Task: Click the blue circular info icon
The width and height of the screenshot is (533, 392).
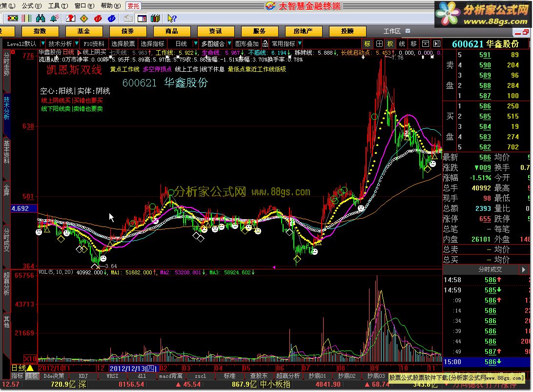Action: (111, 19)
